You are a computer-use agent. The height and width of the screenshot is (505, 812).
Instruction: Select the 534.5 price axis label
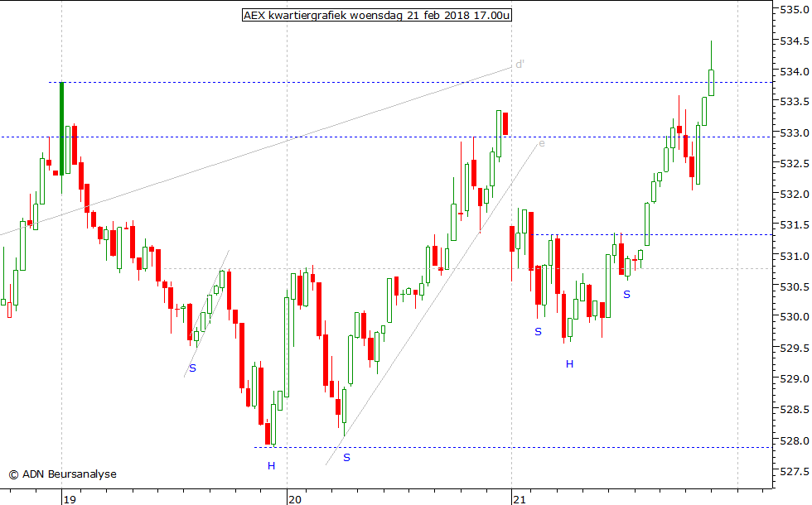click(x=795, y=41)
